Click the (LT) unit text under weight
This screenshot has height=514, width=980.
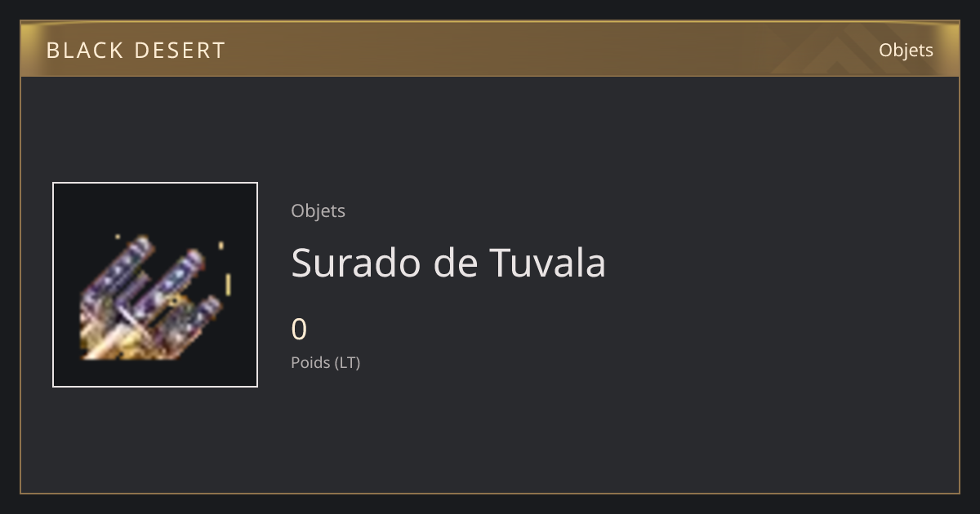(x=346, y=362)
